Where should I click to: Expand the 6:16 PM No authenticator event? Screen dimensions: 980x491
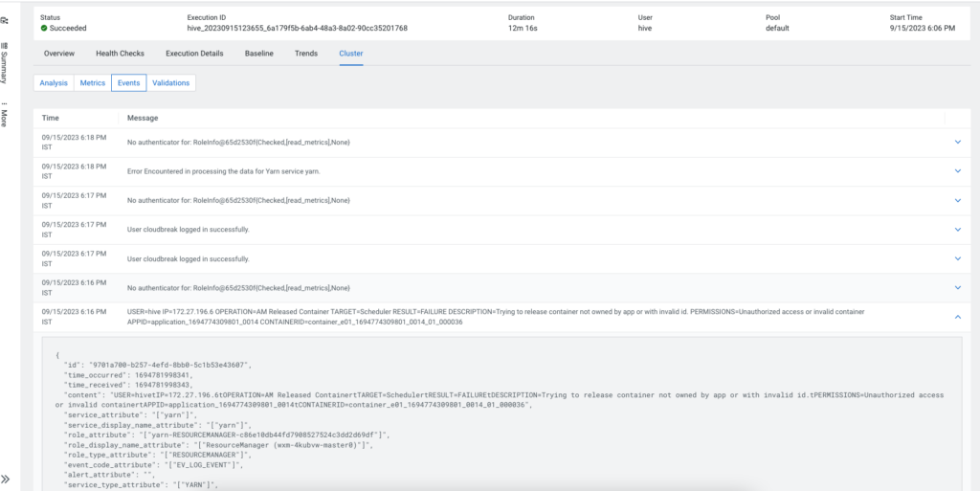[957, 287]
